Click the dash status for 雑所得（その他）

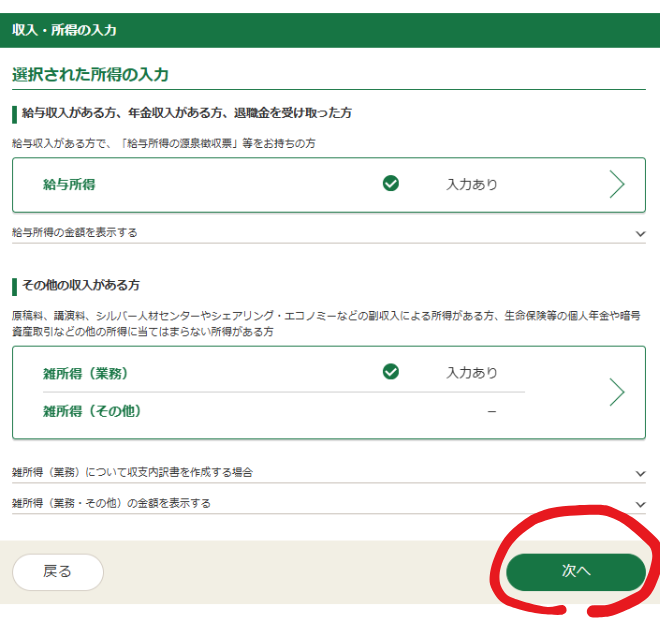491,412
